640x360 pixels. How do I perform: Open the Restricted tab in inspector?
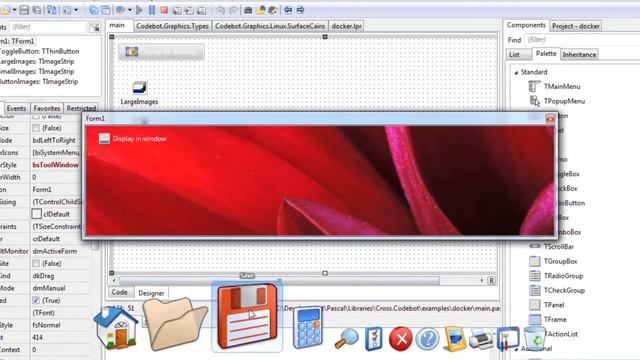(x=81, y=108)
